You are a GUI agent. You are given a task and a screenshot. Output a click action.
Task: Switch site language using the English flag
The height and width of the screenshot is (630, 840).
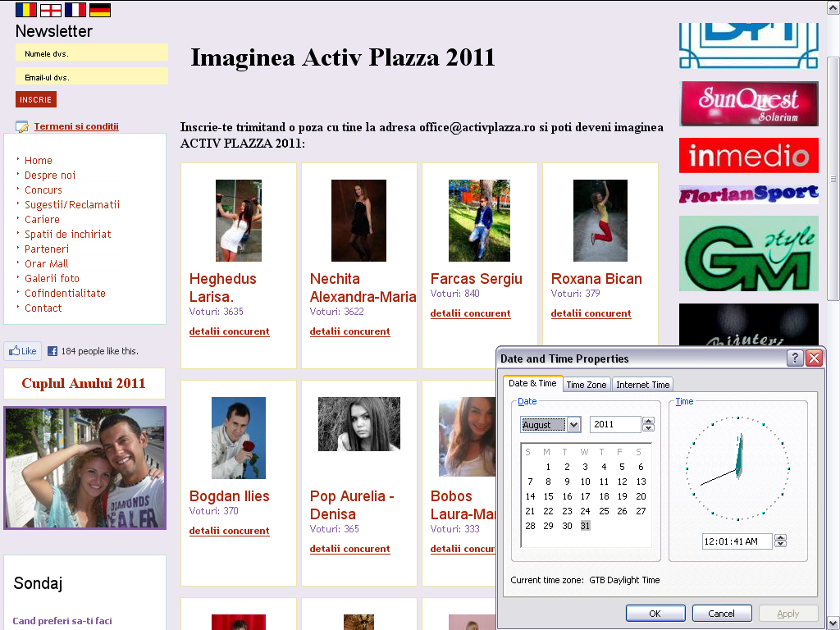49,9
